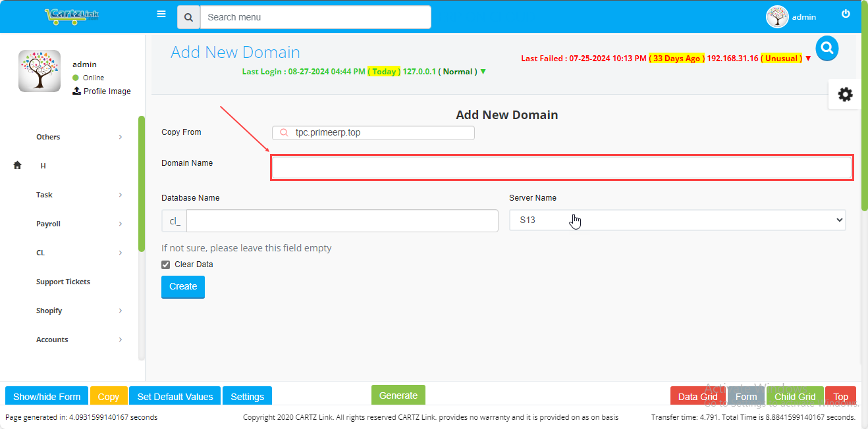Click the magnifier icon in Search menu bar
This screenshot has width=868, height=429.
(188, 16)
